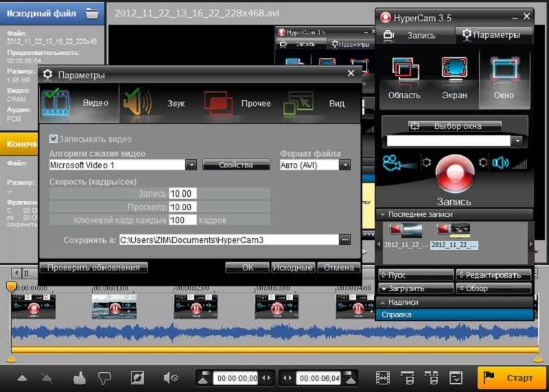The width and height of the screenshot is (549, 392).
Task: Click Отмена button
Action: click(338, 268)
